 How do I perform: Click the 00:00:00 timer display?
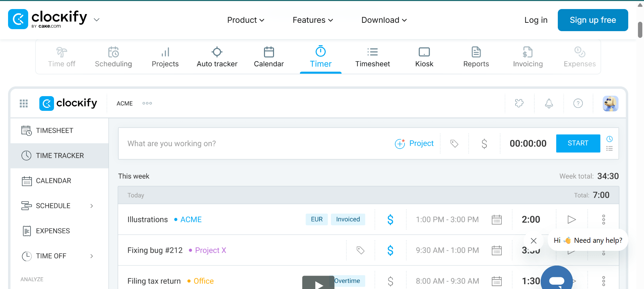[x=528, y=144]
